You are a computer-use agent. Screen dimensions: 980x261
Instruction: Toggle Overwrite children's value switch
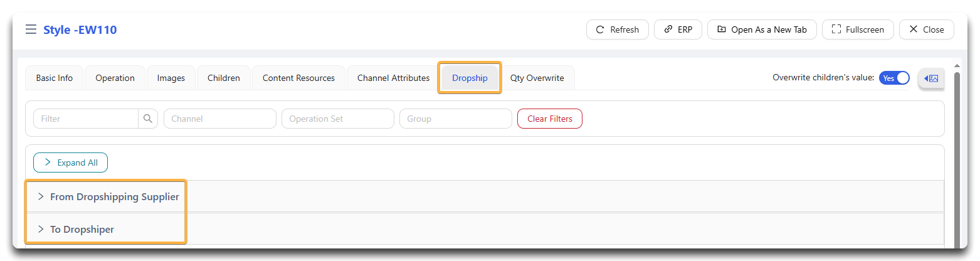tap(894, 78)
